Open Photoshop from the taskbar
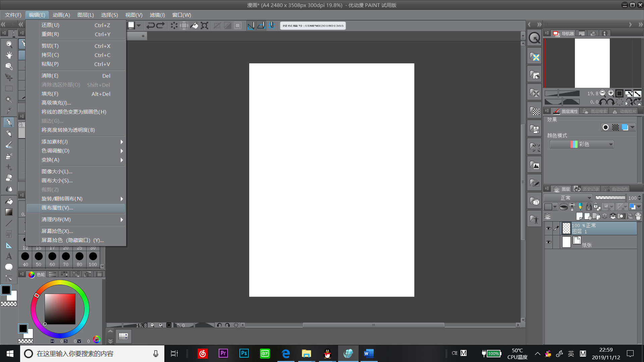644x362 pixels. tap(244, 353)
